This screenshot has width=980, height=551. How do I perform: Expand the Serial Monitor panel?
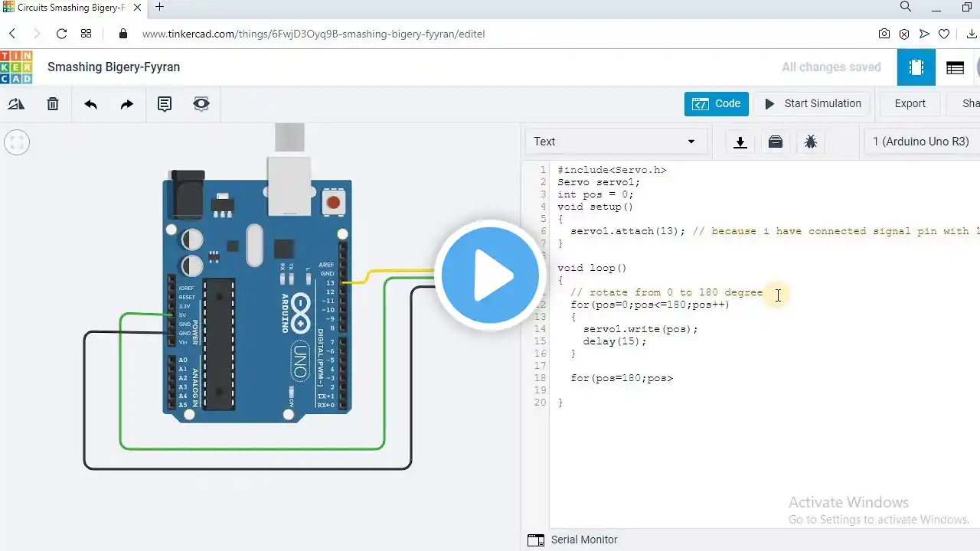point(573,540)
